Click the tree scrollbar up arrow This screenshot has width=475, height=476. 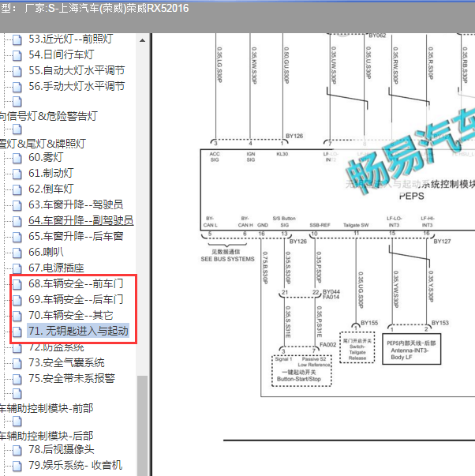[142, 40]
